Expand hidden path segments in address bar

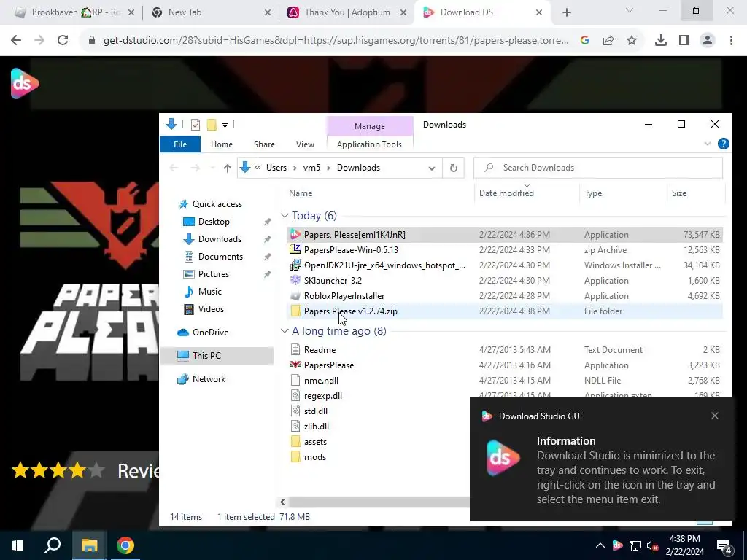point(258,168)
